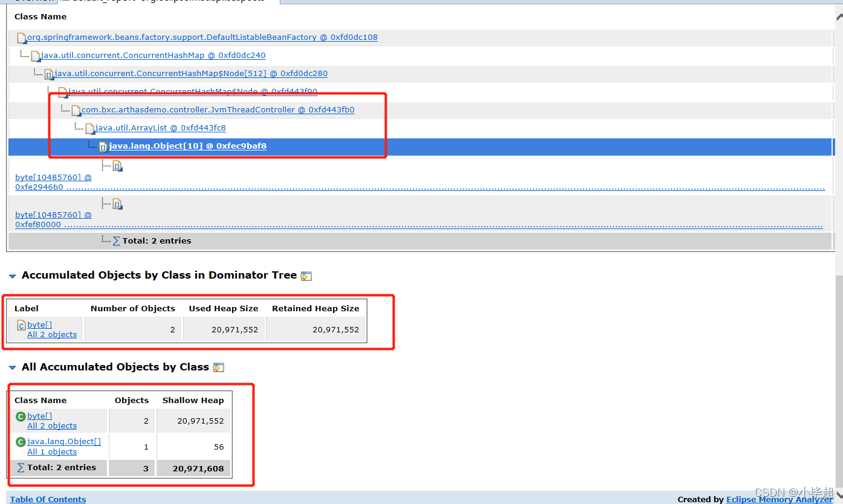Screen dimensions: 843x504
Task: Click byte[] class icon in Dominator Tree table
Action: pyautogui.click(x=21, y=325)
